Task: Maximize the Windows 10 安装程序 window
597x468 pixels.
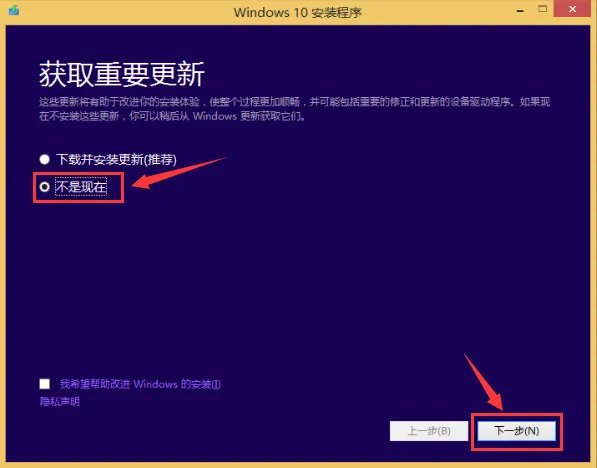Action: point(543,9)
